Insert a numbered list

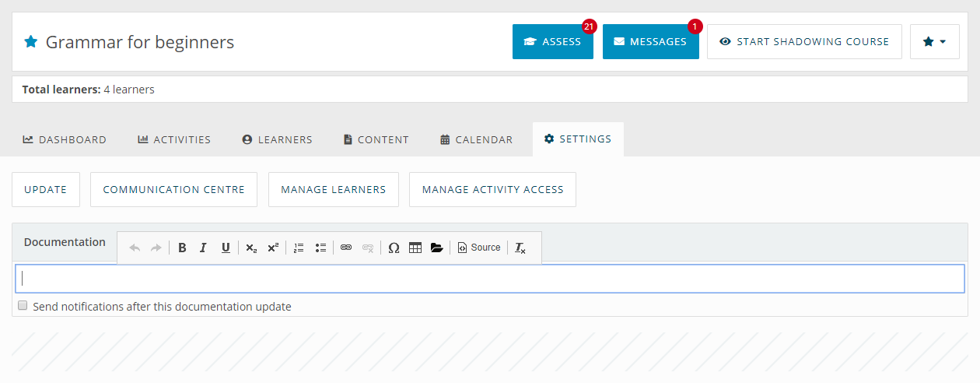coord(299,248)
